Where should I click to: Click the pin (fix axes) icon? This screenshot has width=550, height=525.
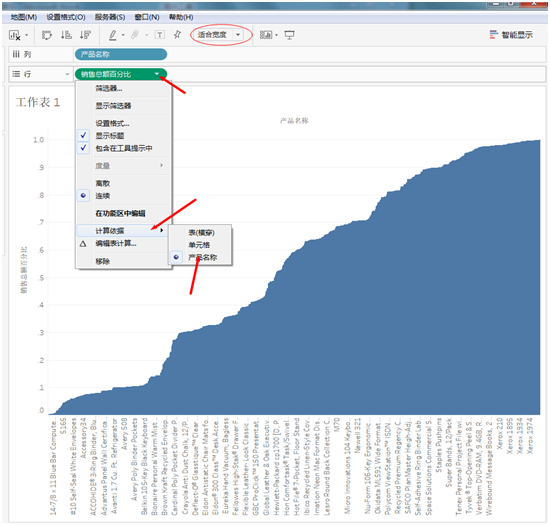[x=177, y=34]
